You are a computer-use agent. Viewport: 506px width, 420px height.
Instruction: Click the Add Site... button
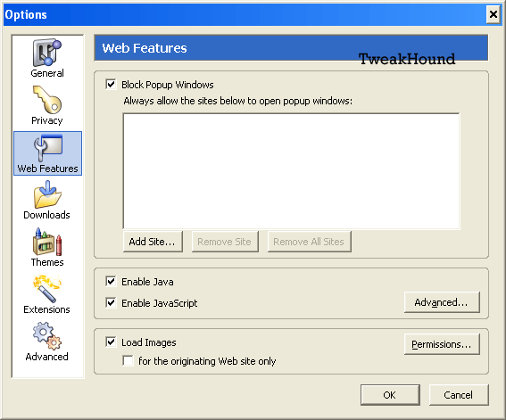tap(153, 242)
